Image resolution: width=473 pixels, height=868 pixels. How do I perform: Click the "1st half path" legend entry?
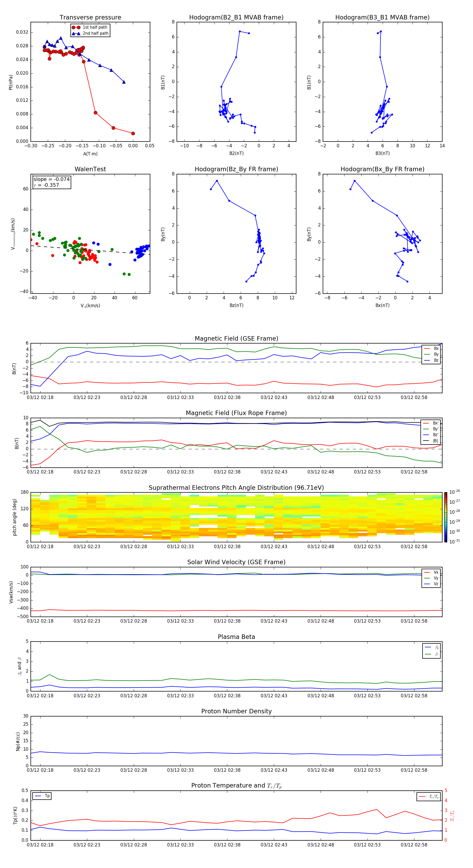[x=90, y=27]
